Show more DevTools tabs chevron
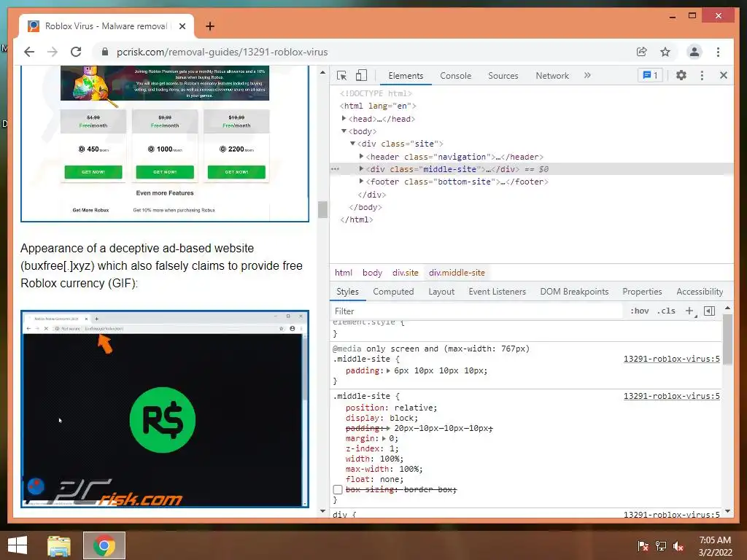Image resolution: width=747 pixels, height=560 pixels. click(x=587, y=75)
